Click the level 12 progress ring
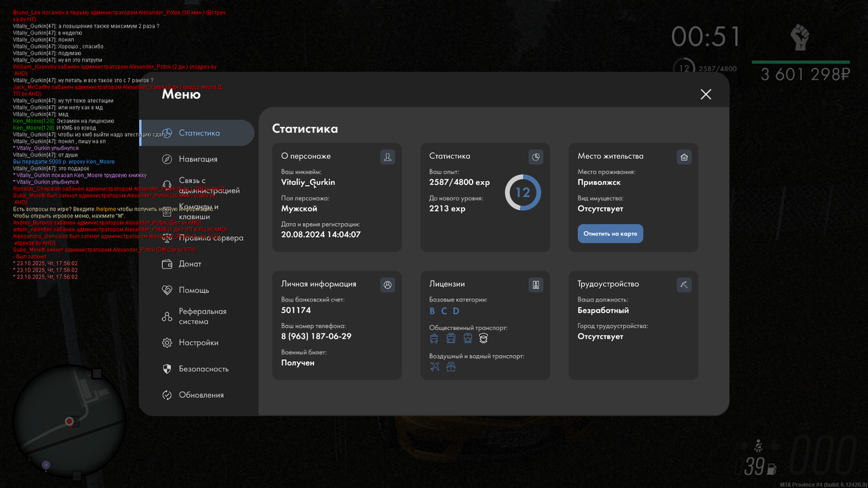This screenshot has width=868, height=488. [x=522, y=192]
